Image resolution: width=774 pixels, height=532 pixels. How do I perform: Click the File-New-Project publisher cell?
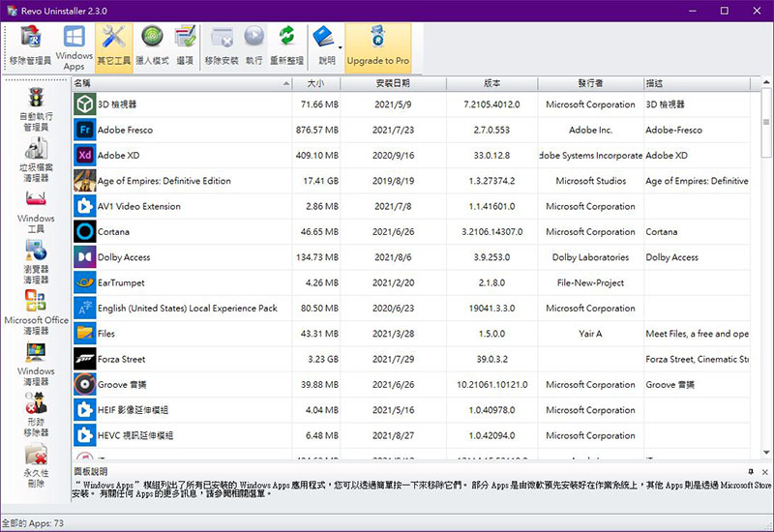point(590,282)
